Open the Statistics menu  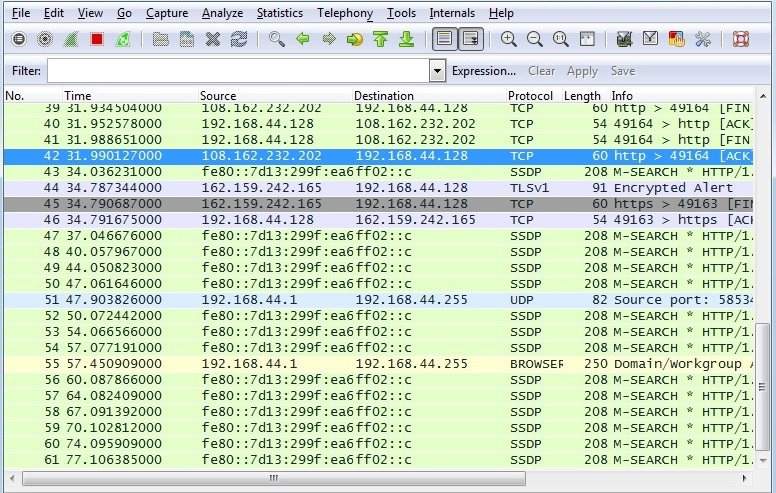pyautogui.click(x=279, y=13)
